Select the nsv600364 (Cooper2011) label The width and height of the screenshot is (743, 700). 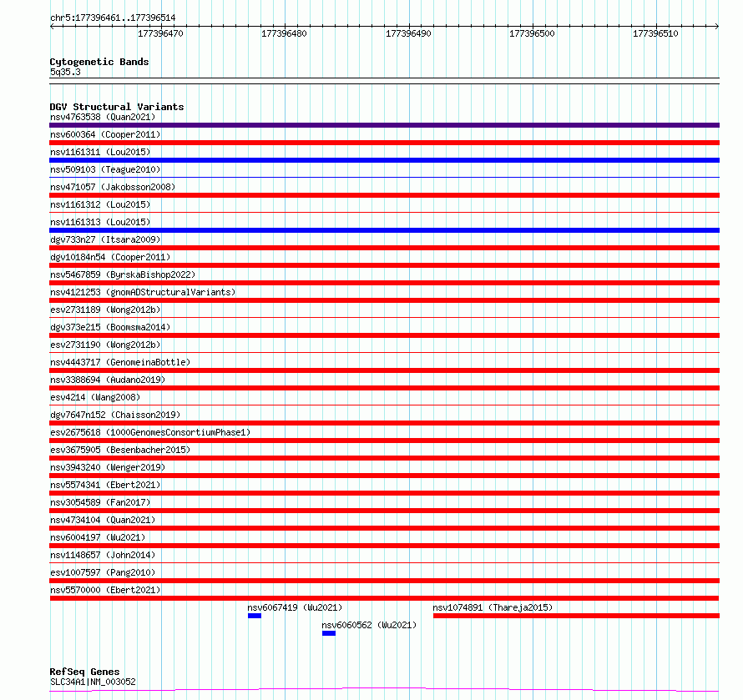pos(105,134)
